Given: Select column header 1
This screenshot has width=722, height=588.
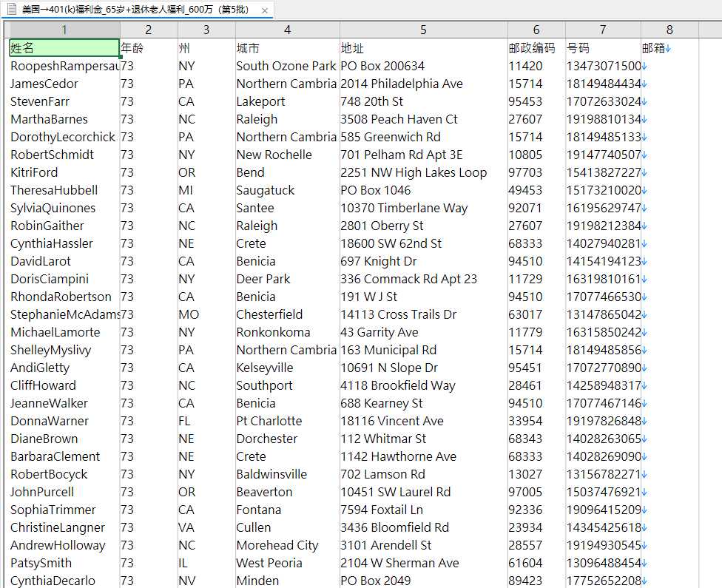Looking at the screenshot, I should 64,30.
